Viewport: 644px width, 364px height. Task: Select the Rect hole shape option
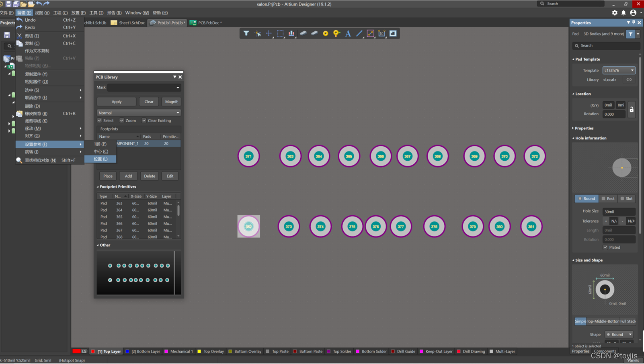(x=608, y=198)
